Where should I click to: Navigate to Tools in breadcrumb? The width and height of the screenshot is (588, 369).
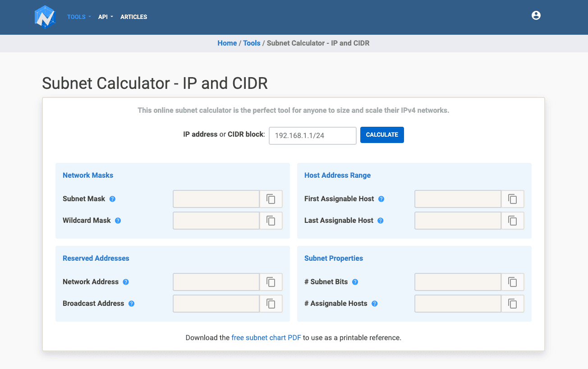[252, 43]
